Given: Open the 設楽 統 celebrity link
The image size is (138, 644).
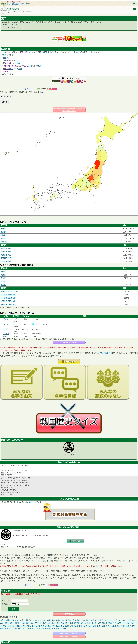Looking at the screenshot, I should tap(6, 319).
